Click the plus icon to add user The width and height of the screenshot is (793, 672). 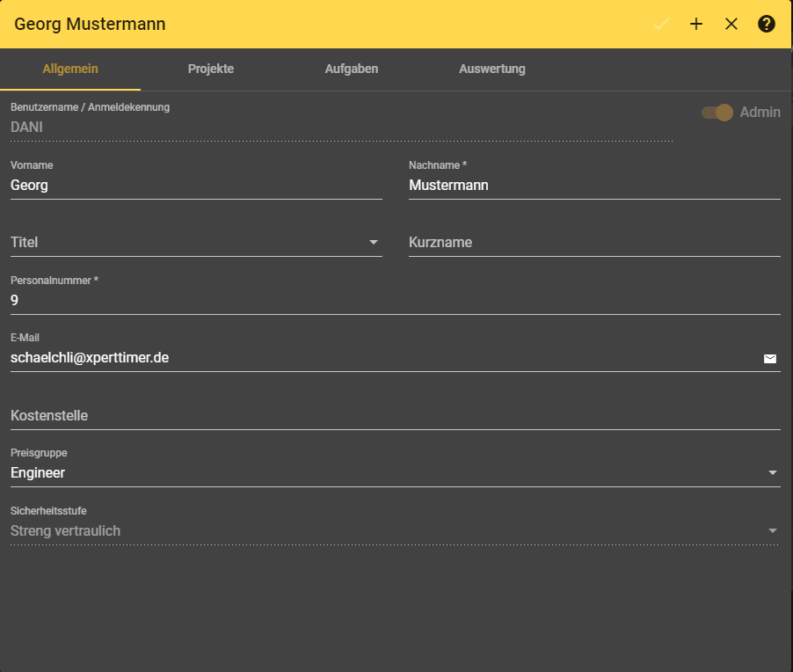pyautogui.click(x=696, y=24)
